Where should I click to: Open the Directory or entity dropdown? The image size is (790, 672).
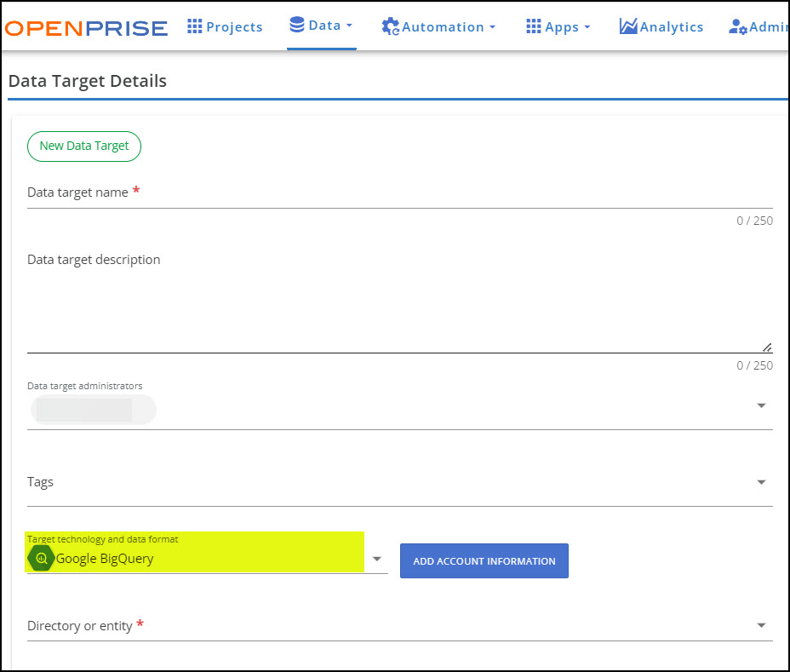(761, 626)
